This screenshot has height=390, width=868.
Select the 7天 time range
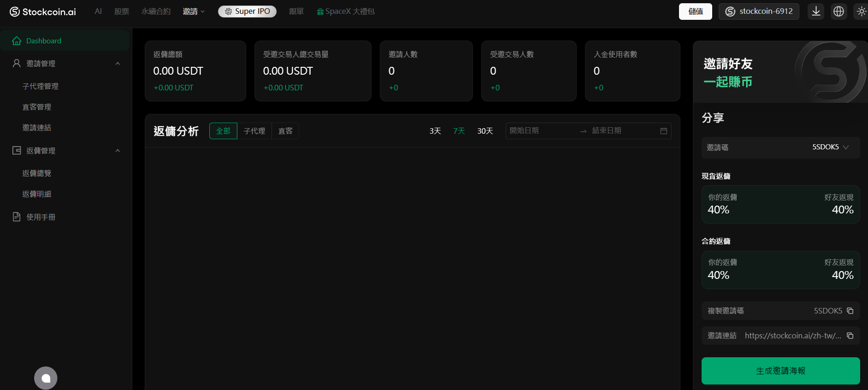click(x=459, y=131)
